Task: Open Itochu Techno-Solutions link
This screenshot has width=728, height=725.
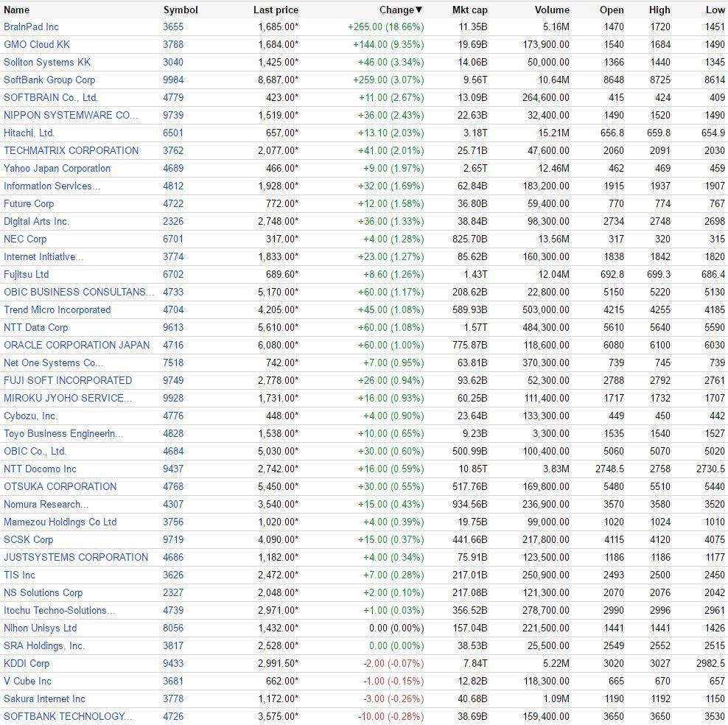Action: [x=60, y=610]
